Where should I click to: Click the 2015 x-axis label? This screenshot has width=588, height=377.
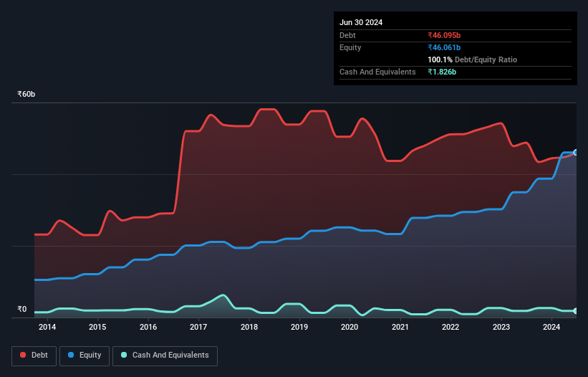click(x=97, y=327)
